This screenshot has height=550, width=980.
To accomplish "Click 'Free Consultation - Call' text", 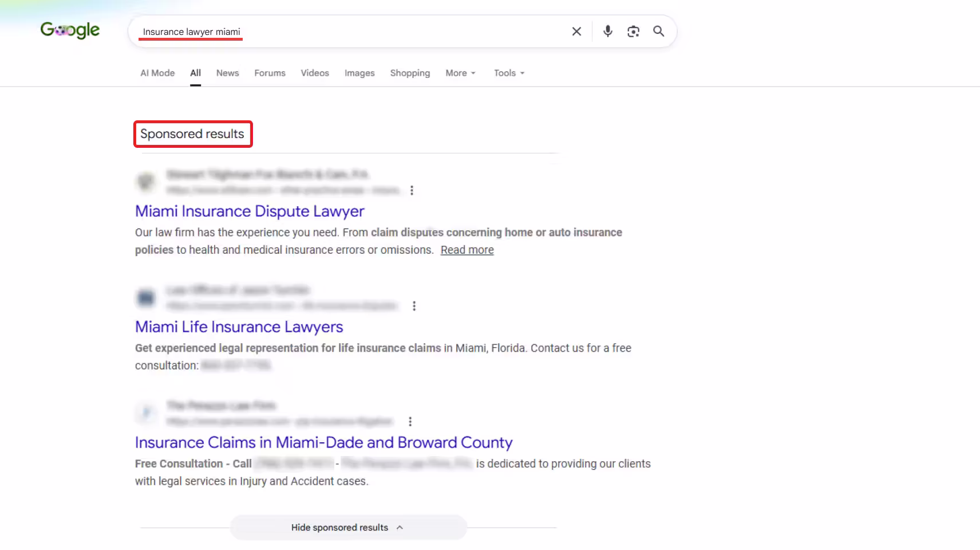I will (x=193, y=463).
